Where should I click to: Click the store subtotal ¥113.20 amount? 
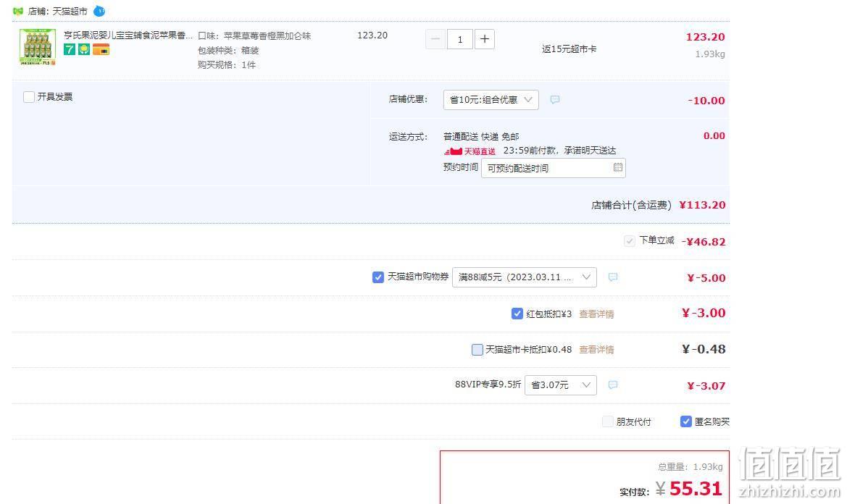pyautogui.click(x=702, y=205)
